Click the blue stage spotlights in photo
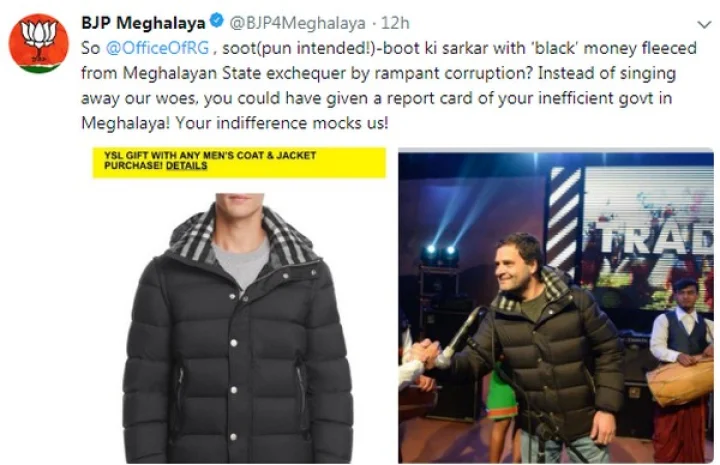 tap(439, 251)
